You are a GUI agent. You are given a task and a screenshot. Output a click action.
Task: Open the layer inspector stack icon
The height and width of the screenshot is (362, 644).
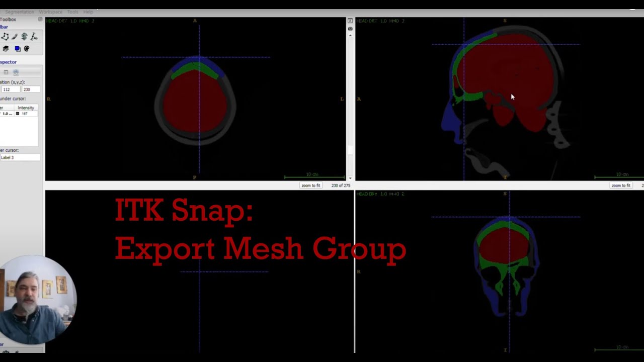click(x=6, y=49)
